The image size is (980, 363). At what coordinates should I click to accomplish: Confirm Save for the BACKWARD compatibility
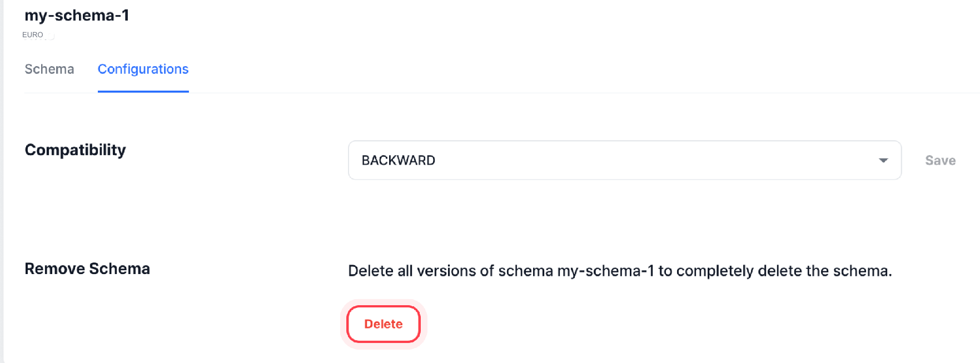point(940,160)
